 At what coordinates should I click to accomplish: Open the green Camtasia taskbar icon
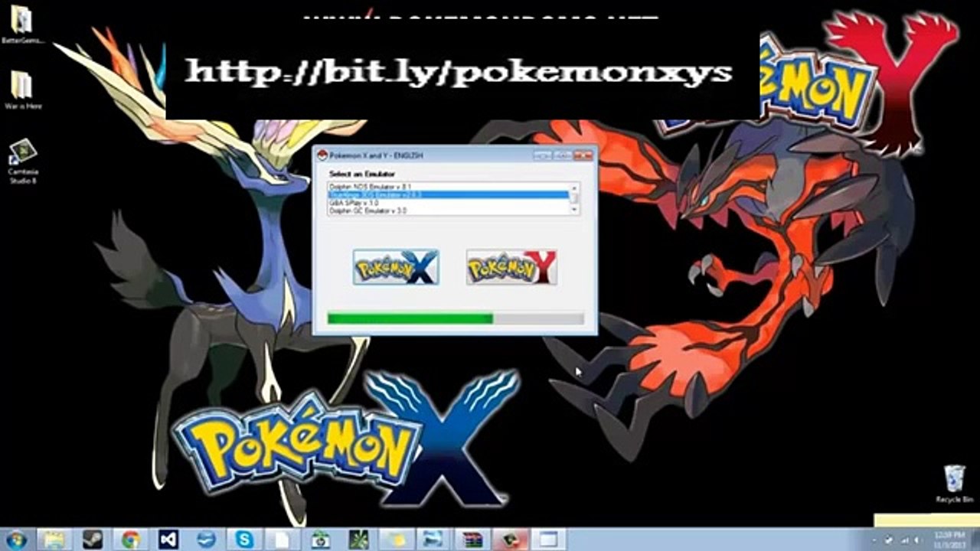[358, 539]
